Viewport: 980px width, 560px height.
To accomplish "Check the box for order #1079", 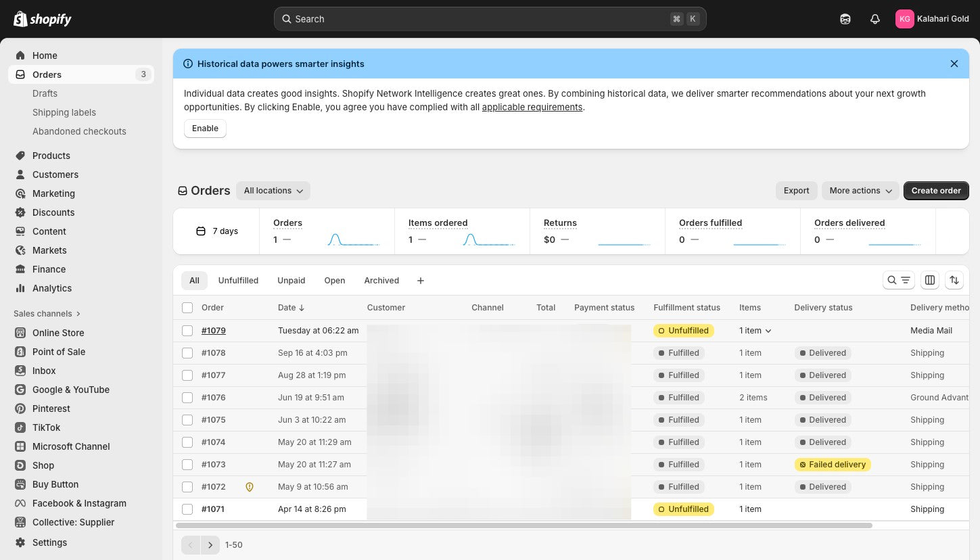I will tap(187, 331).
